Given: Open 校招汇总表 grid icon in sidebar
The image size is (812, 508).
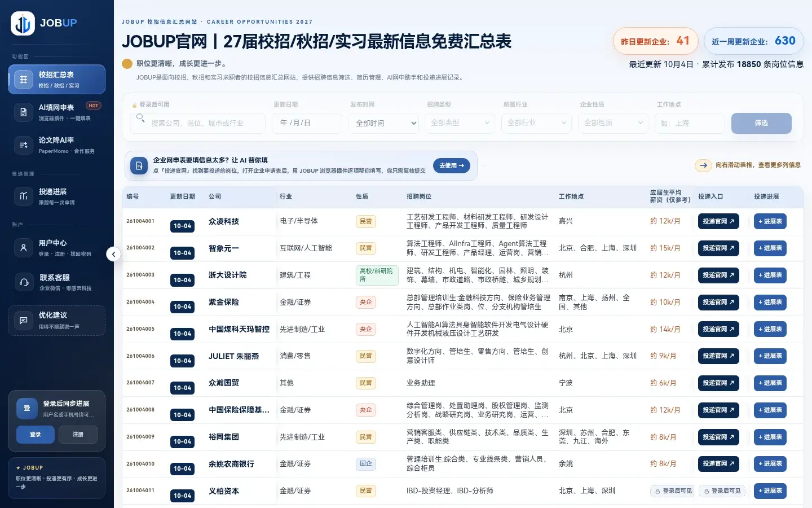Looking at the screenshot, I should pyautogui.click(x=24, y=80).
